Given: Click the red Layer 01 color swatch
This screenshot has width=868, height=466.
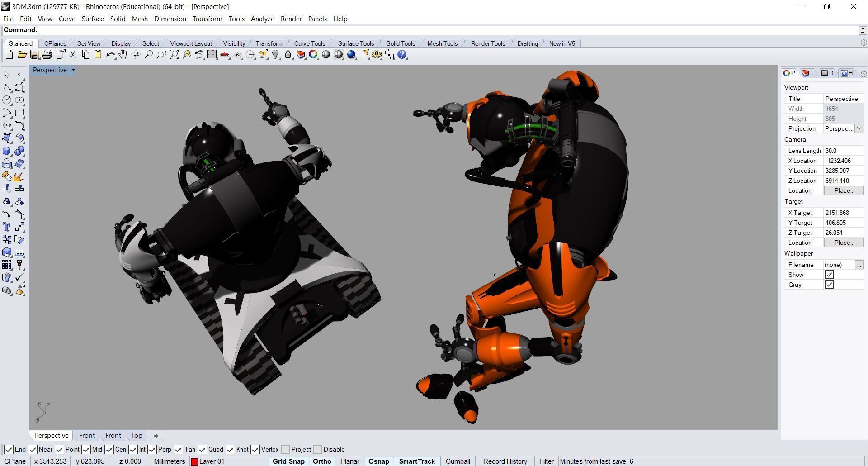Looking at the screenshot, I should tap(195, 461).
